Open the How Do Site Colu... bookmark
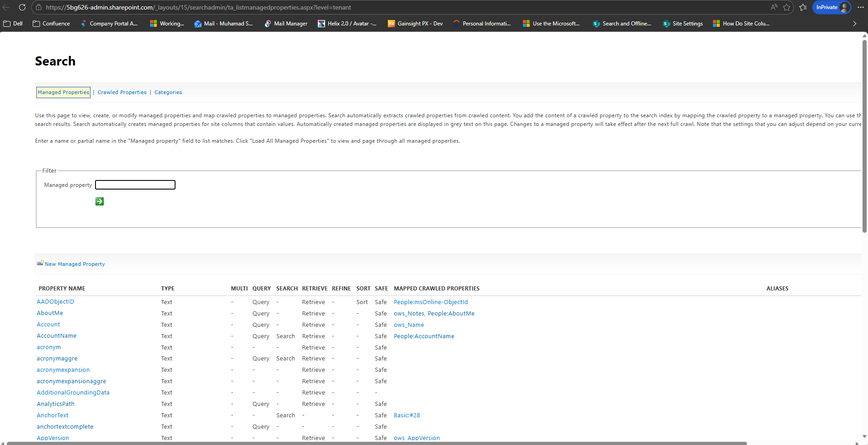This screenshot has width=868, height=445. click(741, 24)
